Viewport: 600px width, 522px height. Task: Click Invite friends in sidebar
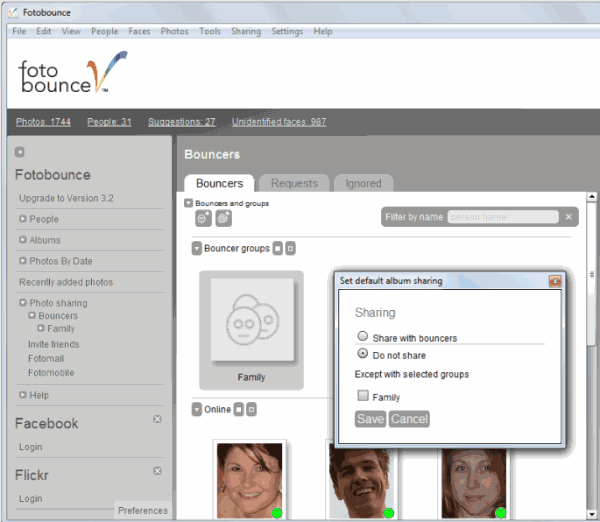point(54,344)
